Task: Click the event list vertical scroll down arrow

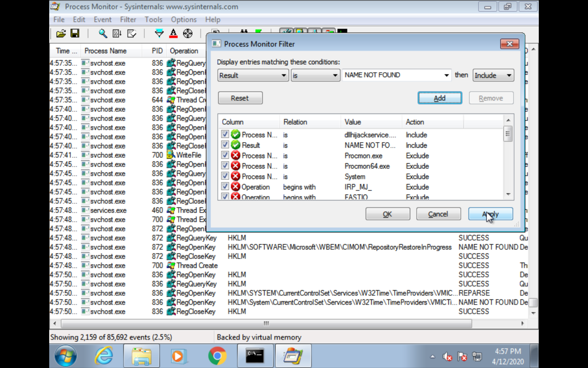Action: pyautogui.click(x=533, y=313)
